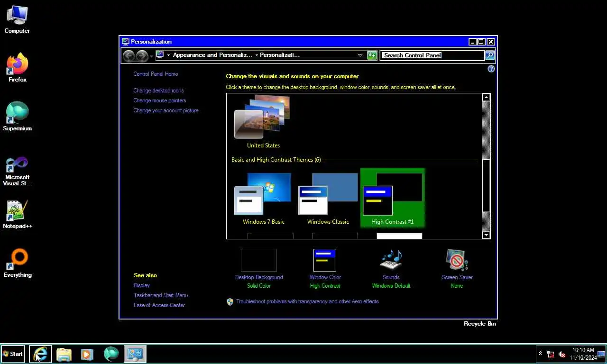The height and width of the screenshot is (364, 607).
Task: Launch Windows Media Player from taskbar
Action: click(87, 354)
